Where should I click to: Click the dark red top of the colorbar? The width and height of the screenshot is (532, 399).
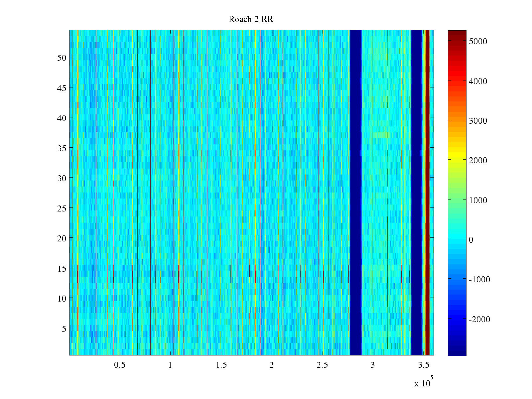pyautogui.click(x=457, y=33)
